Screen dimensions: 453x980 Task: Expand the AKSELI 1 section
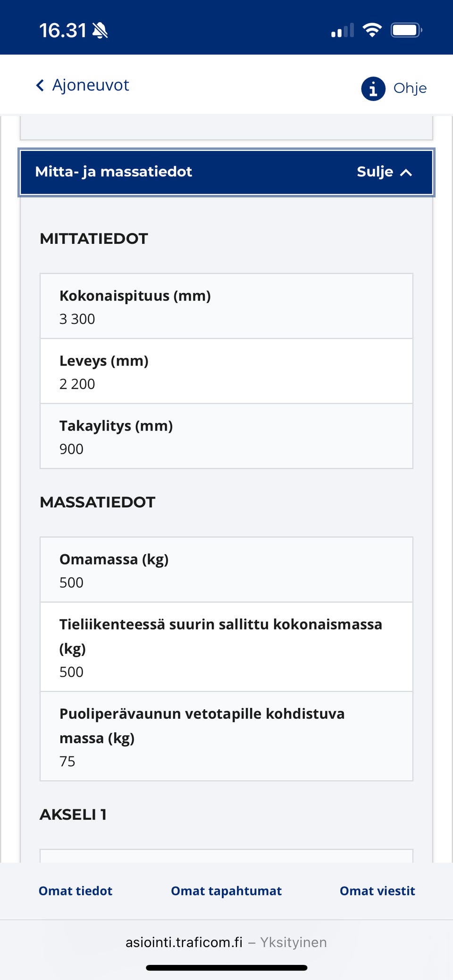tap(74, 814)
